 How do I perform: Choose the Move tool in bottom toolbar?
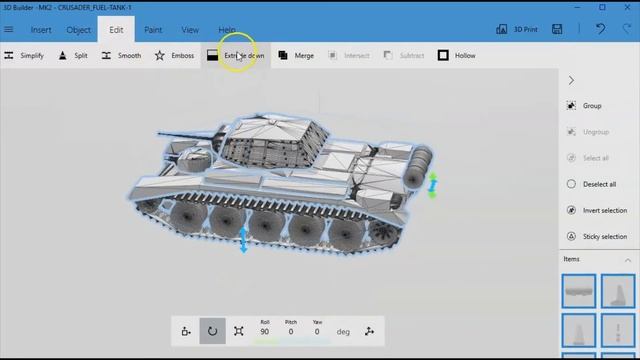point(186,331)
